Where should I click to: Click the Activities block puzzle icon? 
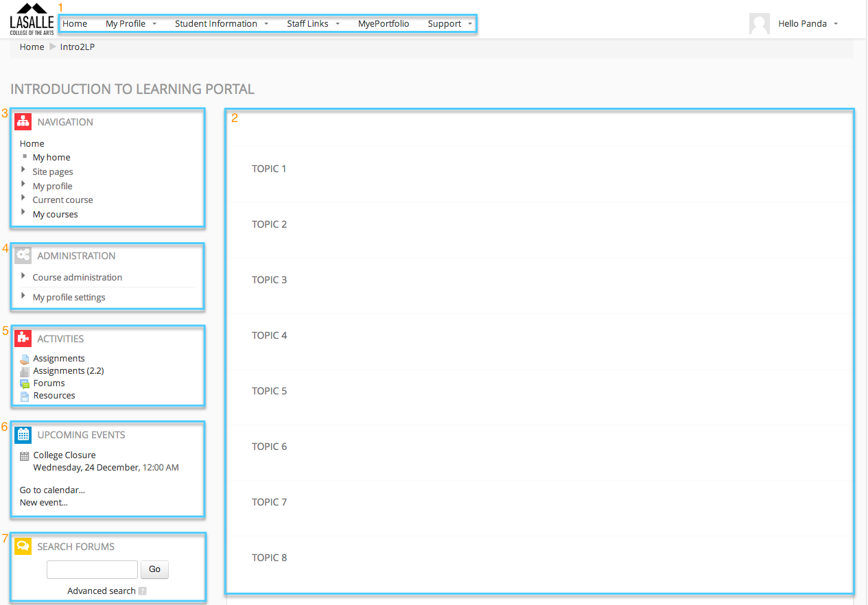[x=23, y=338]
